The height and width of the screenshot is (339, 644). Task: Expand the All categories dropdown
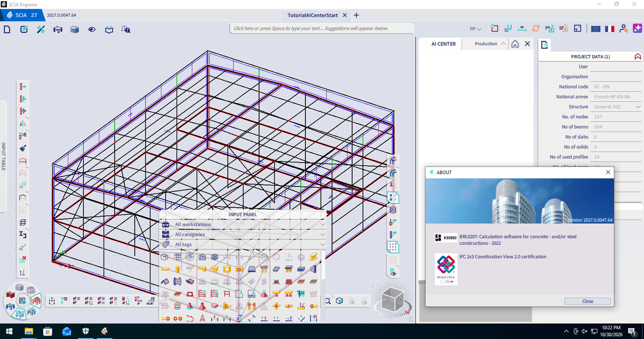[x=243, y=234]
